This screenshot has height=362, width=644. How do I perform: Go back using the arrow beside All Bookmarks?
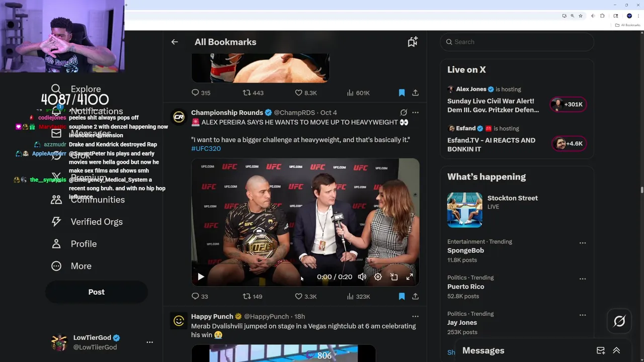(x=175, y=42)
